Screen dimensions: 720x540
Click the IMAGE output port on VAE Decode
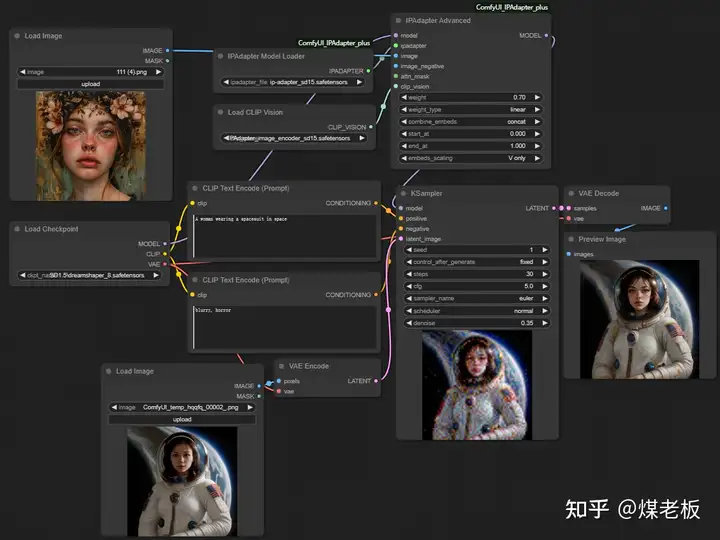pyautogui.click(x=666, y=208)
